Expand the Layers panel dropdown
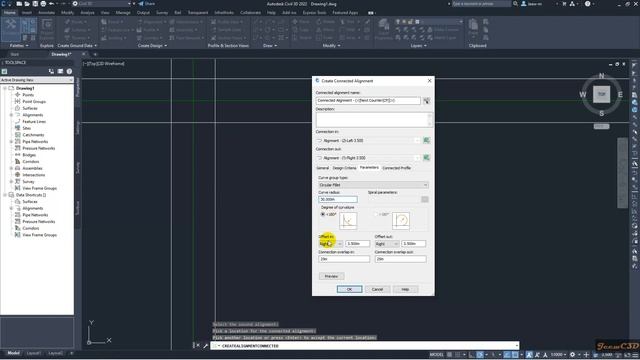Viewport: 640px width, 360px height. click(418, 46)
